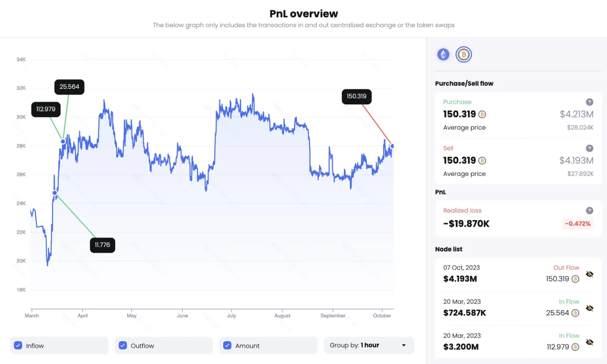
Task: Click the -0.472% loss badge
Action: (x=577, y=224)
